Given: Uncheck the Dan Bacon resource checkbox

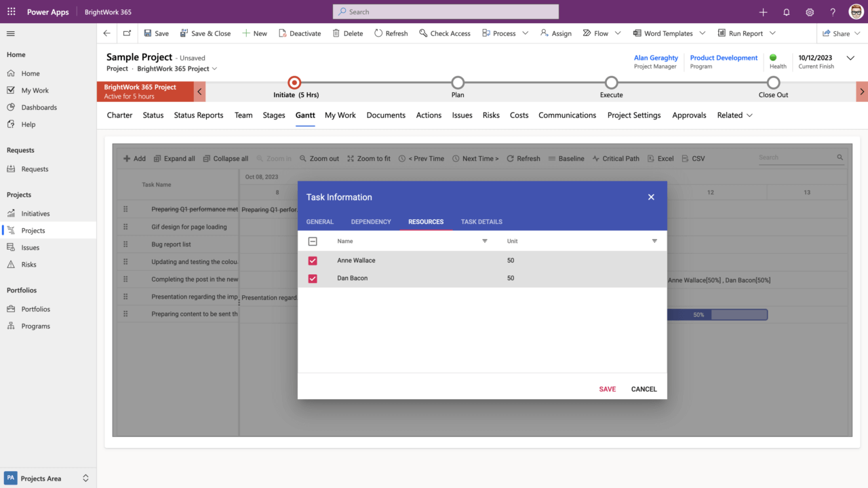Looking at the screenshot, I should point(313,278).
